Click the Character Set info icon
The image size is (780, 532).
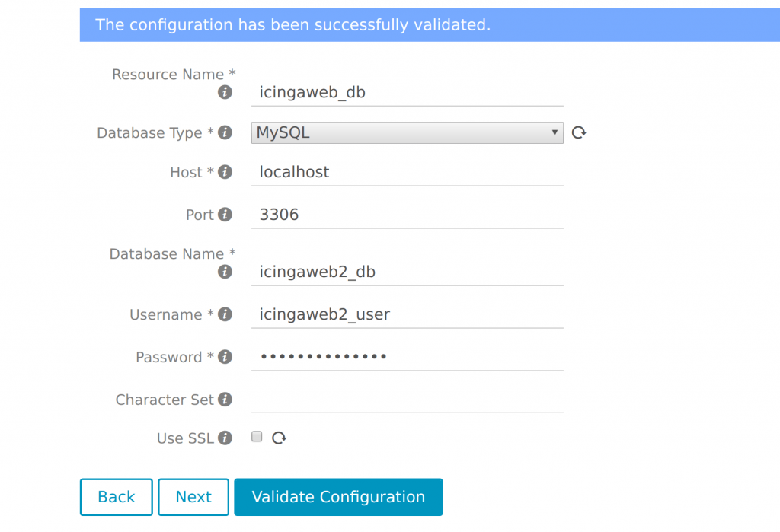[x=225, y=400]
